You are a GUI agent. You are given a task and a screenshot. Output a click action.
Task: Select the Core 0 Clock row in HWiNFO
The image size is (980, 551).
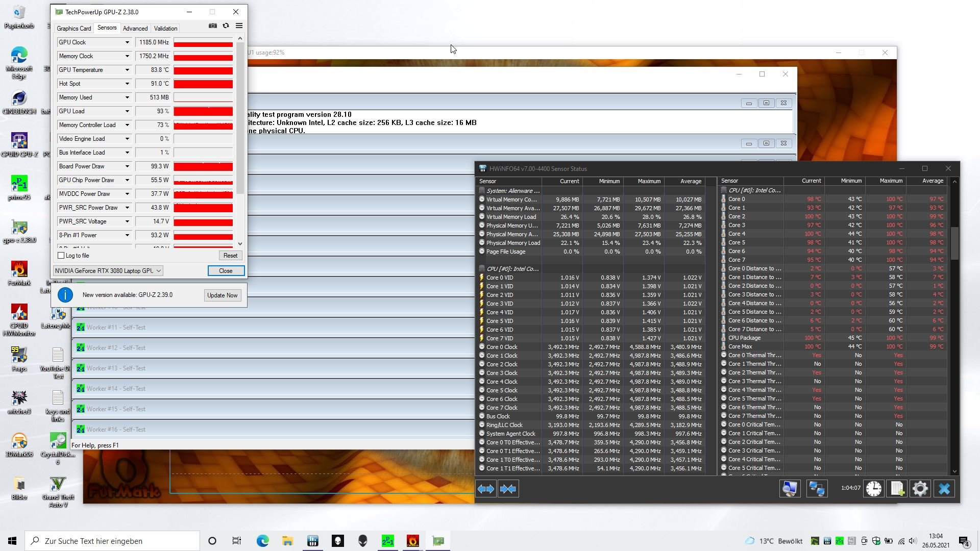point(591,347)
